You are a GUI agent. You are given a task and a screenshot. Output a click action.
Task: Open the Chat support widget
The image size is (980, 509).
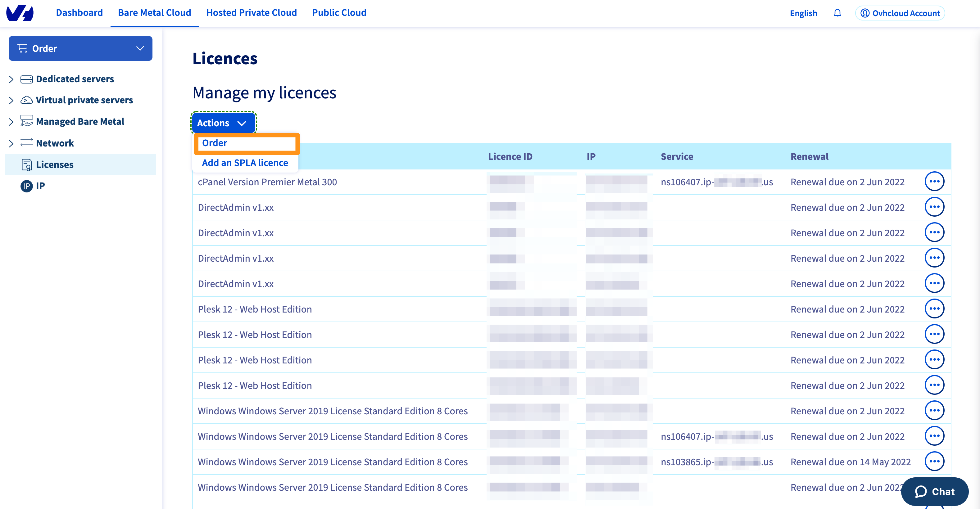pyautogui.click(x=934, y=492)
